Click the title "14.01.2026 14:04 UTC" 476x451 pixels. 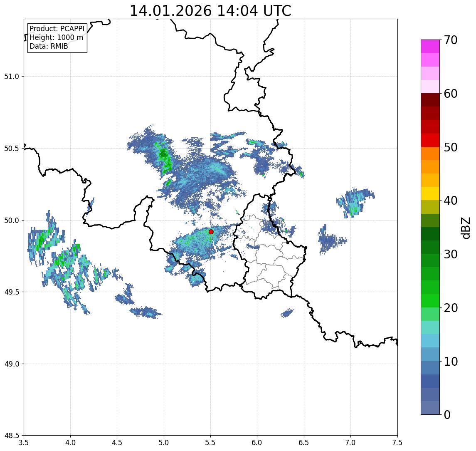[x=210, y=11]
